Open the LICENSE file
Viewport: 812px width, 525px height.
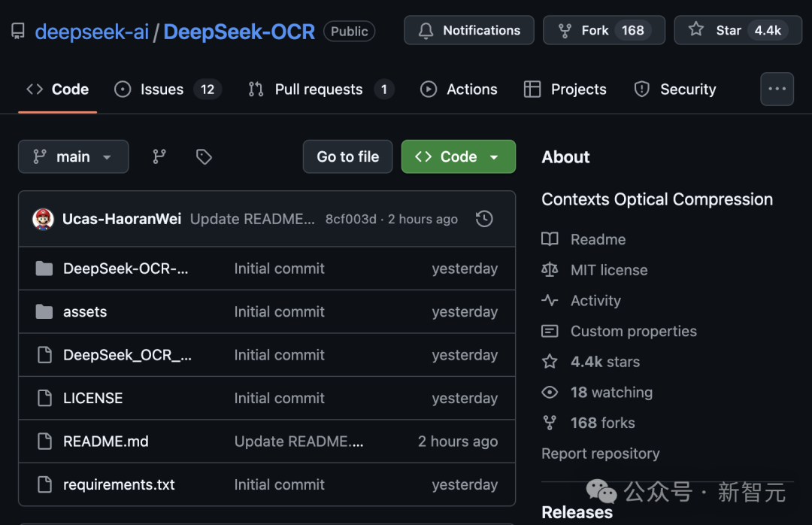pyautogui.click(x=92, y=398)
